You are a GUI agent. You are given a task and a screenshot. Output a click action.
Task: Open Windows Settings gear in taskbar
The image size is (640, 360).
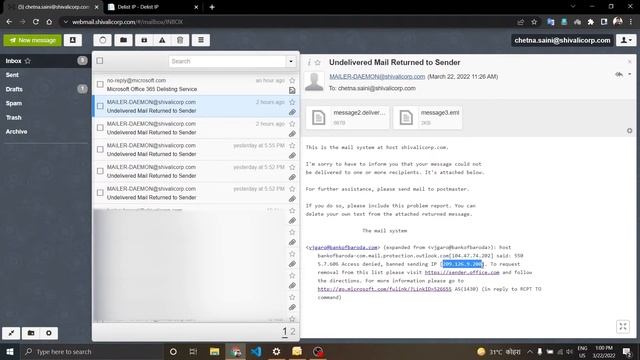click(x=276, y=351)
